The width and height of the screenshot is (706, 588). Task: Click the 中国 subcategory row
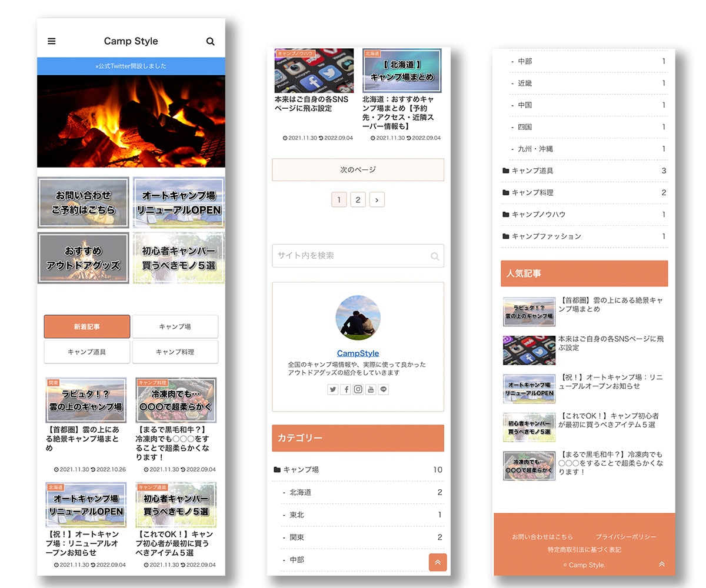tap(589, 105)
